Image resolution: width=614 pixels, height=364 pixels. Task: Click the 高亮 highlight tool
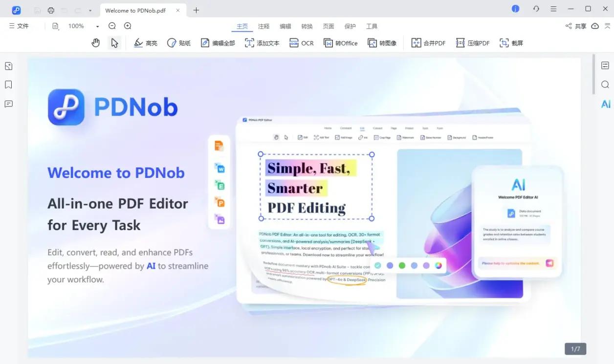[x=146, y=43]
